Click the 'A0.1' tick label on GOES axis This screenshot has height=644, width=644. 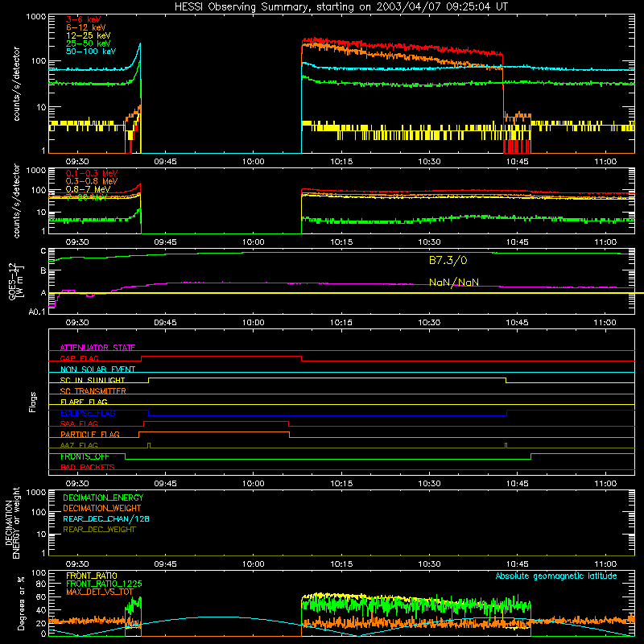(37, 312)
